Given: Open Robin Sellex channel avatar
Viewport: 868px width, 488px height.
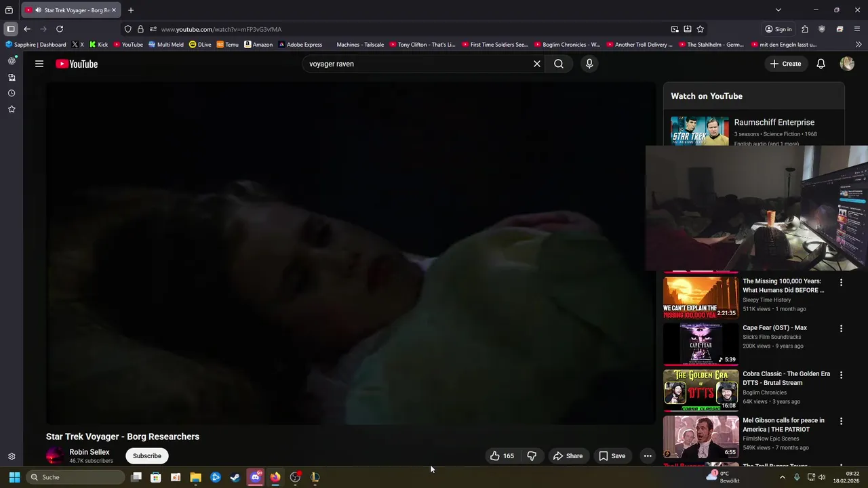Looking at the screenshot, I should (x=55, y=456).
